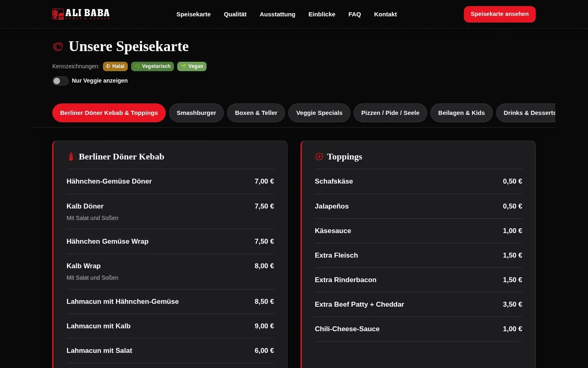Click the swirl icon beside Unsere Speisekarte
The height and width of the screenshot is (368, 588).
click(x=58, y=47)
